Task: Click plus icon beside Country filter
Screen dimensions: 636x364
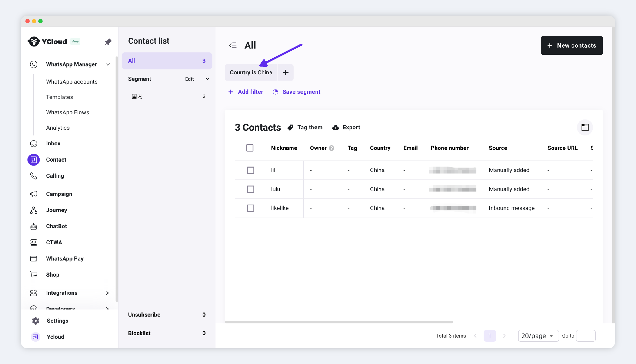Action: coord(285,72)
